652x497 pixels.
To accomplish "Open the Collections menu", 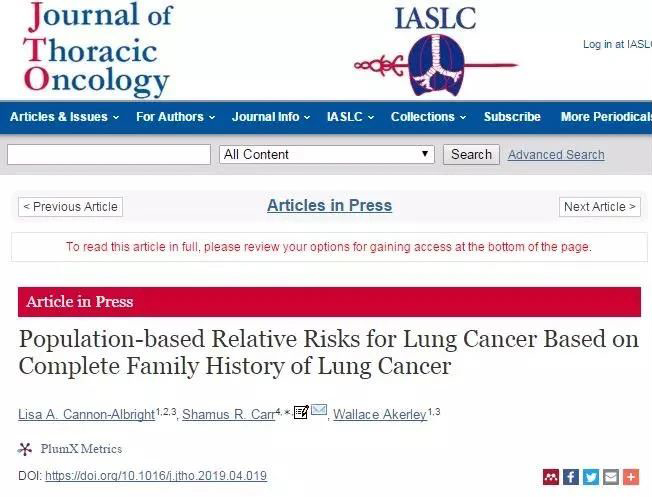I will (x=428, y=117).
